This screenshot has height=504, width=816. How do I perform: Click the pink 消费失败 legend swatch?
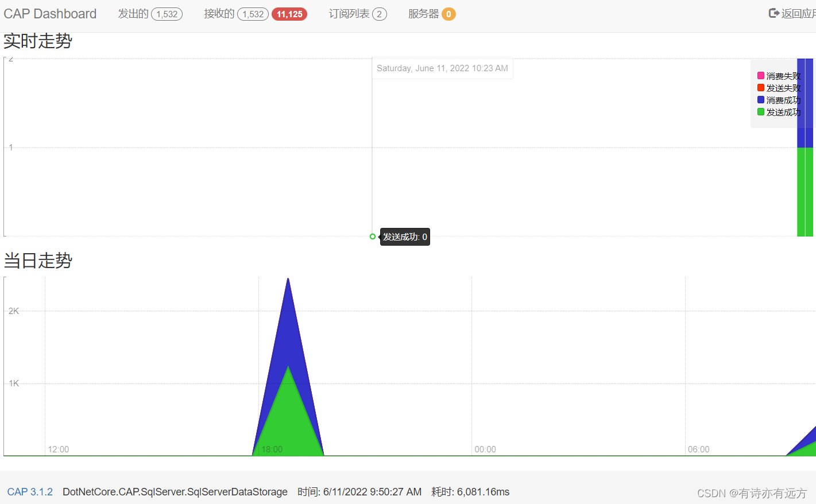(x=761, y=76)
